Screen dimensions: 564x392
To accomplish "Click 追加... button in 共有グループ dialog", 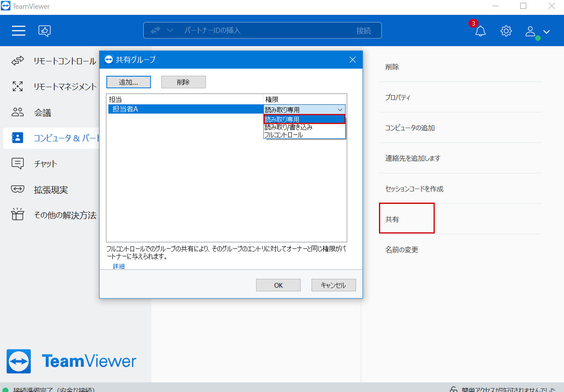I will (x=129, y=82).
